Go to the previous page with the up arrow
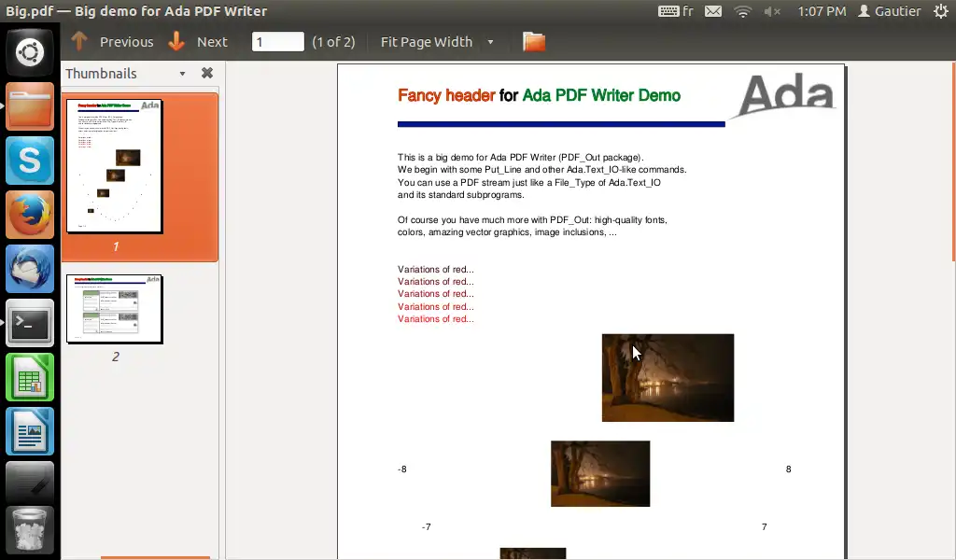Viewport: 956px width, 560px height. [x=79, y=41]
